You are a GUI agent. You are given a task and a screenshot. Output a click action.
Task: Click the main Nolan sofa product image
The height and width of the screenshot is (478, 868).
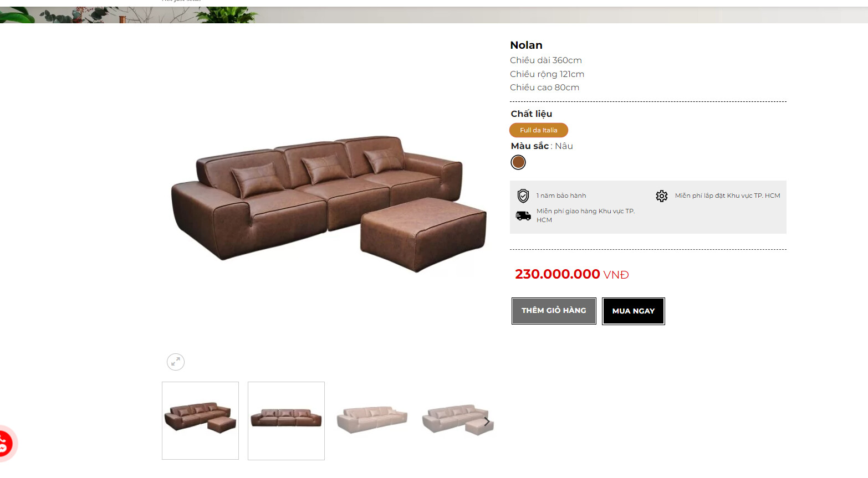coord(328,203)
